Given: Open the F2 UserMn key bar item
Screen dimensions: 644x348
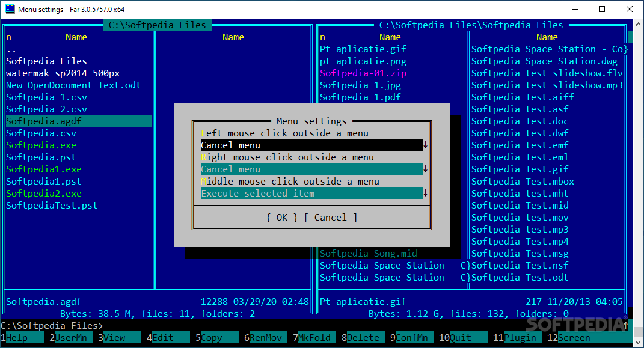Looking at the screenshot, I should (x=70, y=338).
